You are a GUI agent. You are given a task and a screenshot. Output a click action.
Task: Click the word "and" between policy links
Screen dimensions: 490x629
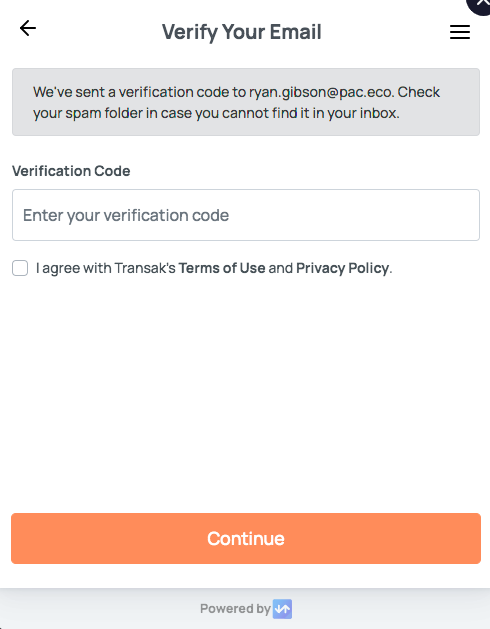click(281, 268)
